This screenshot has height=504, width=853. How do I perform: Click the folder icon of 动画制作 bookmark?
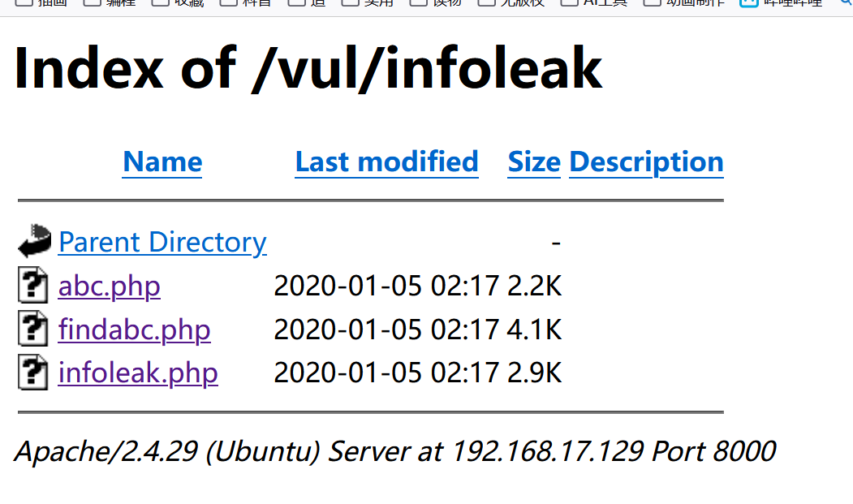coord(652,2)
